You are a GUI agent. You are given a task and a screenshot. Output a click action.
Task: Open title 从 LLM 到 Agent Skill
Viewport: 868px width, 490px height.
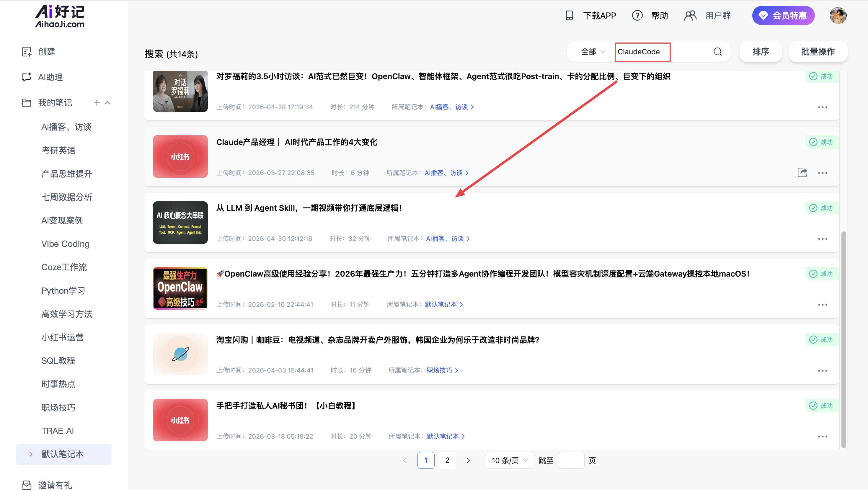coord(309,208)
